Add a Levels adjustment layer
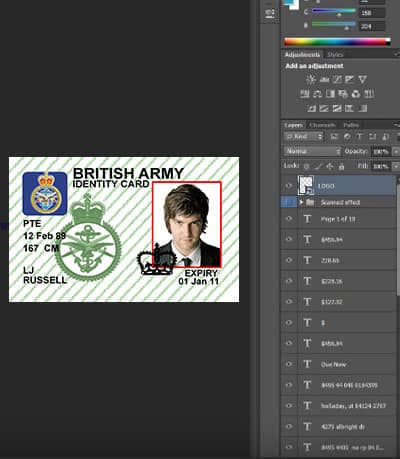Image resolution: width=400 pixels, height=459 pixels. (x=324, y=79)
